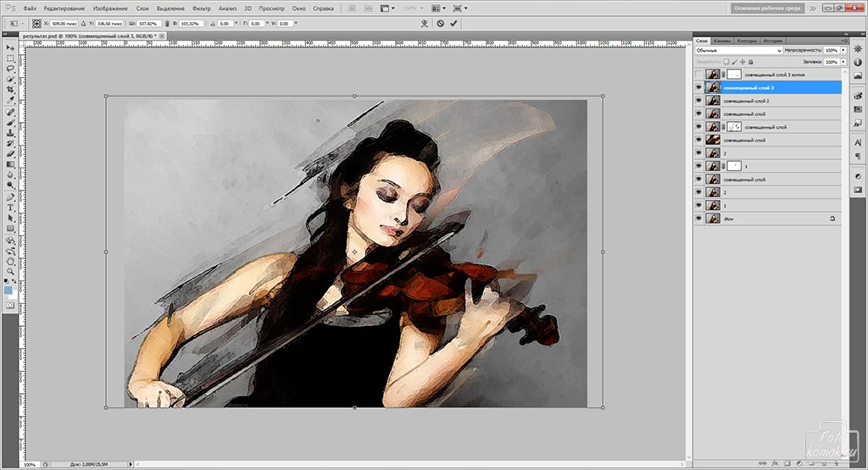Open the 'Непрозрачность' slider arrow
The height and width of the screenshot is (470, 868).
pos(843,50)
